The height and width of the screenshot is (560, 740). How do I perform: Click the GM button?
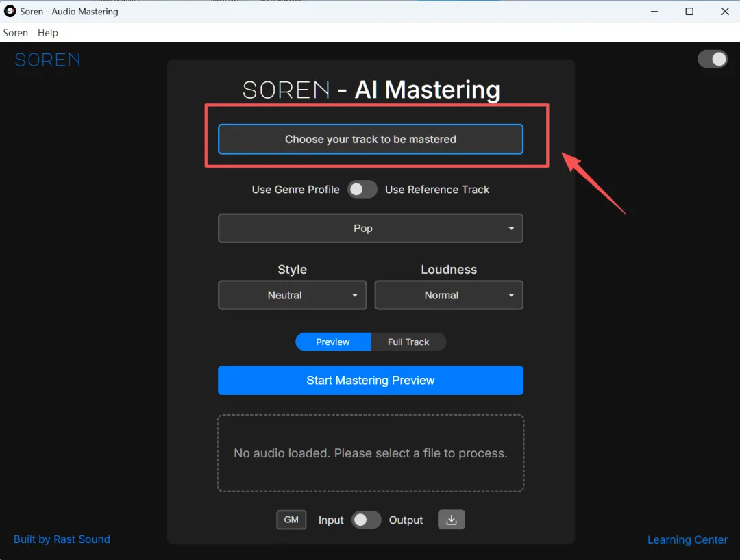click(291, 520)
